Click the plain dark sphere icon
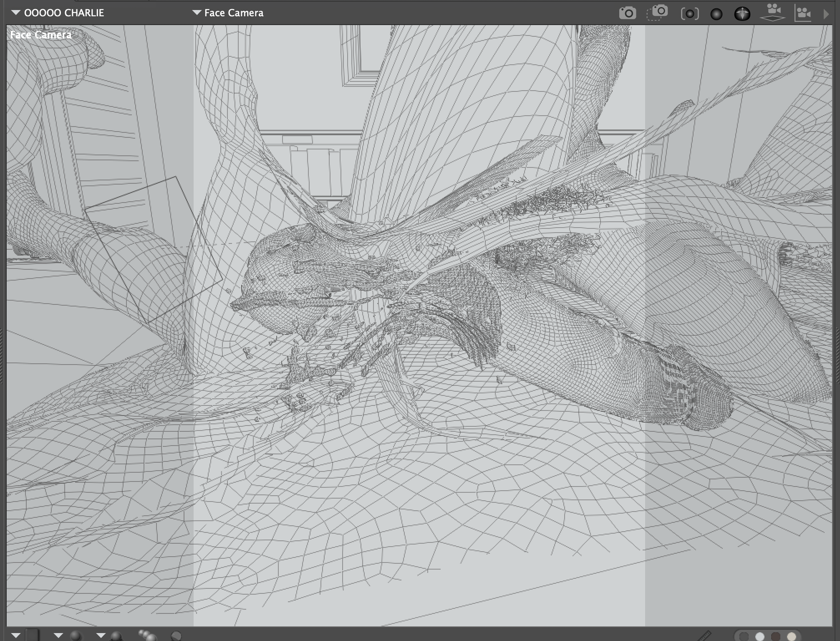 point(716,14)
